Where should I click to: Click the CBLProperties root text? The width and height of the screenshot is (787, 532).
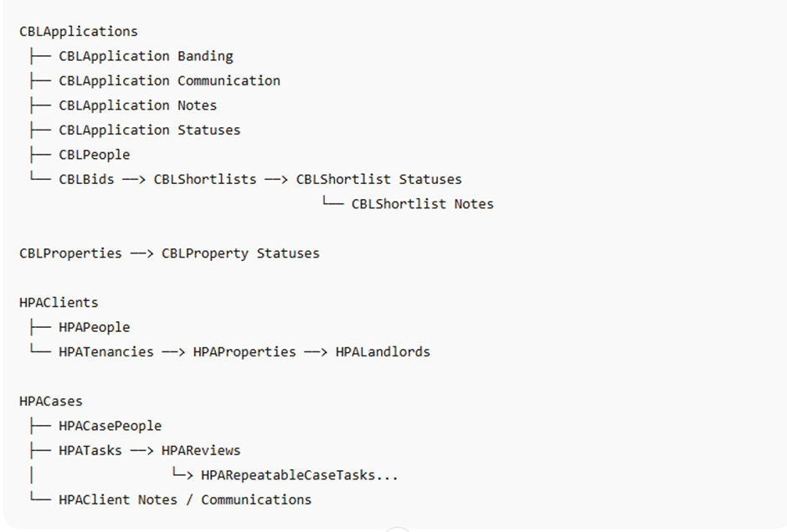click(x=70, y=253)
